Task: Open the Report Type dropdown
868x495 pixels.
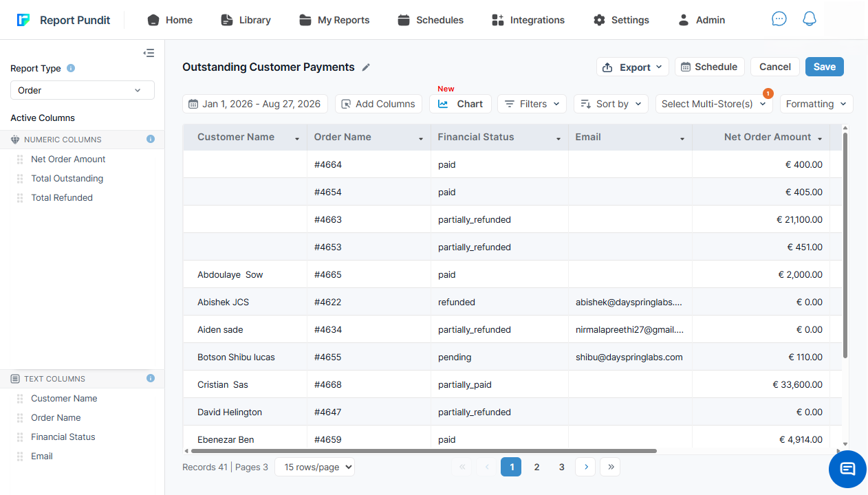Action: coord(83,90)
